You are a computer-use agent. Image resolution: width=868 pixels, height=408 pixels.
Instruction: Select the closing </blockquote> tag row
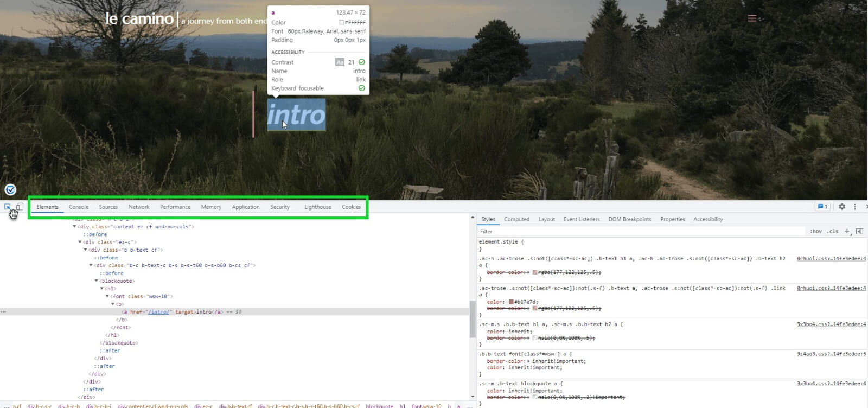(x=119, y=343)
